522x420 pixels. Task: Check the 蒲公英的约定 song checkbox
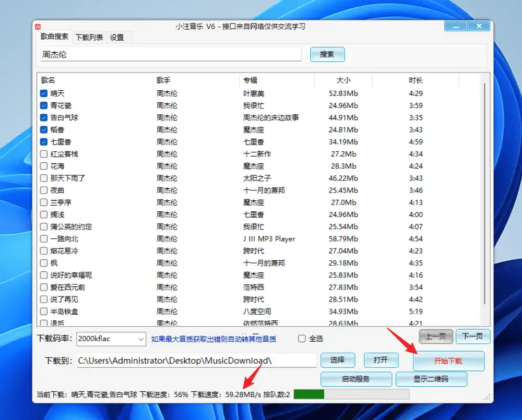point(44,226)
